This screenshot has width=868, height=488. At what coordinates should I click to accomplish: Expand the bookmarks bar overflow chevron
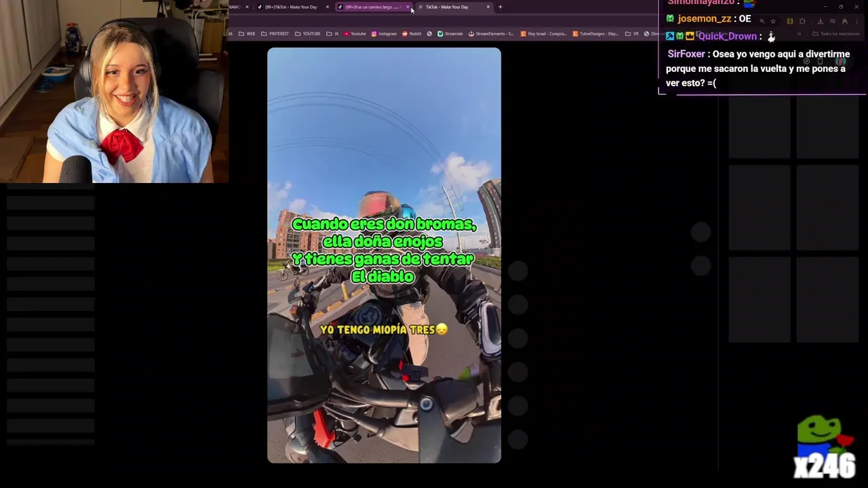(799, 34)
